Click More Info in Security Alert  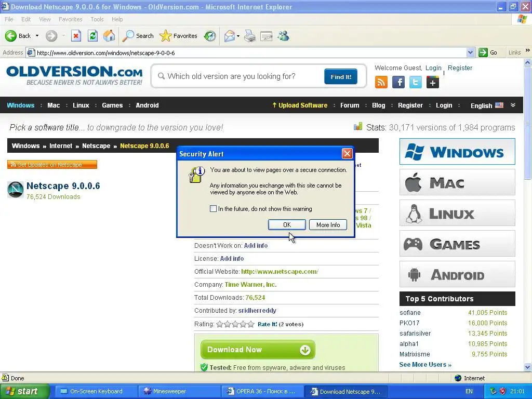(x=328, y=224)
